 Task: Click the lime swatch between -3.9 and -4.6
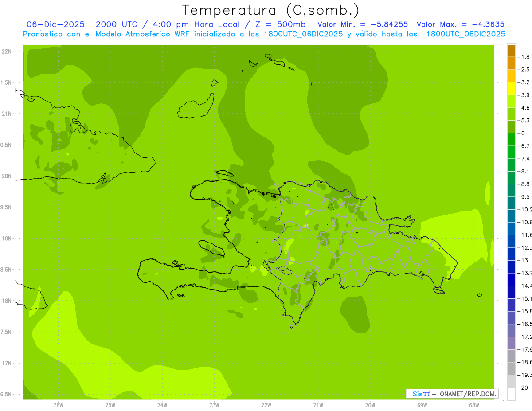pyautogui.click(x=511, y=101)
